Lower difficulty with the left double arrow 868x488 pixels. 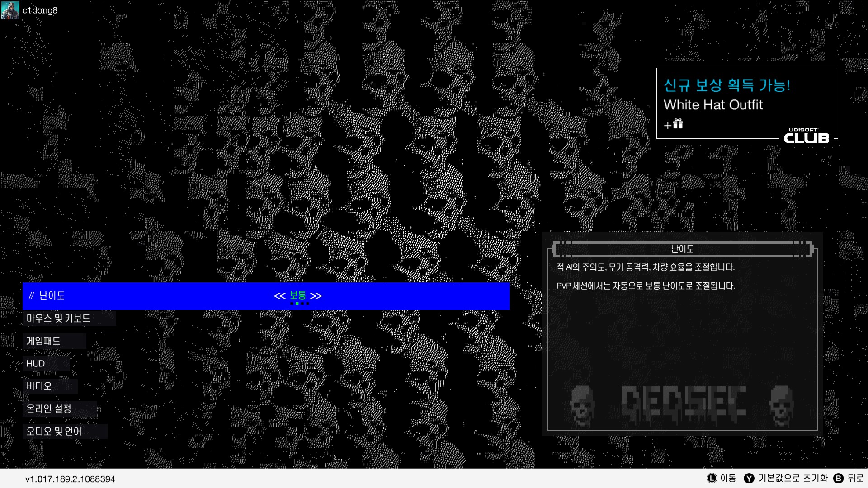(279, 296)
